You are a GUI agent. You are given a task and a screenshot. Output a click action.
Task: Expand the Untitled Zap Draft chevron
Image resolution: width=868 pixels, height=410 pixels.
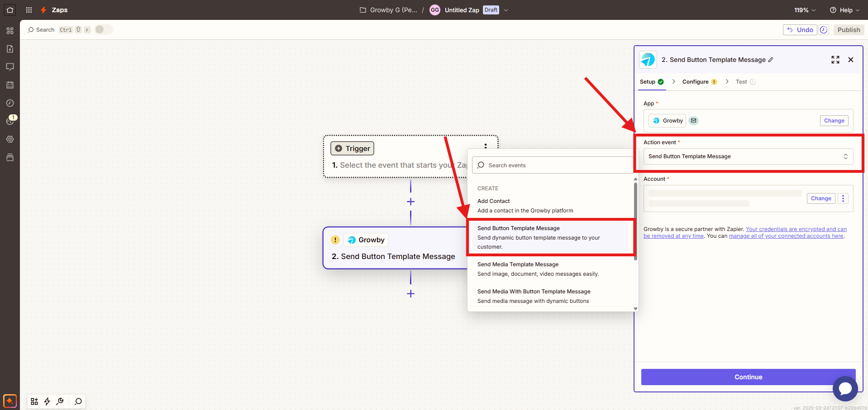[x=506, y=10]
